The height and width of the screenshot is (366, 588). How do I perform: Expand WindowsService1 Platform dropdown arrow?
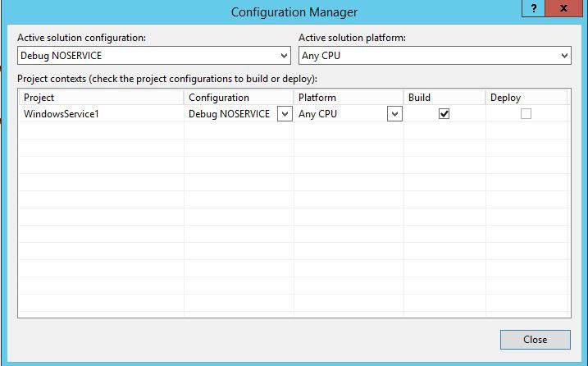394,114
